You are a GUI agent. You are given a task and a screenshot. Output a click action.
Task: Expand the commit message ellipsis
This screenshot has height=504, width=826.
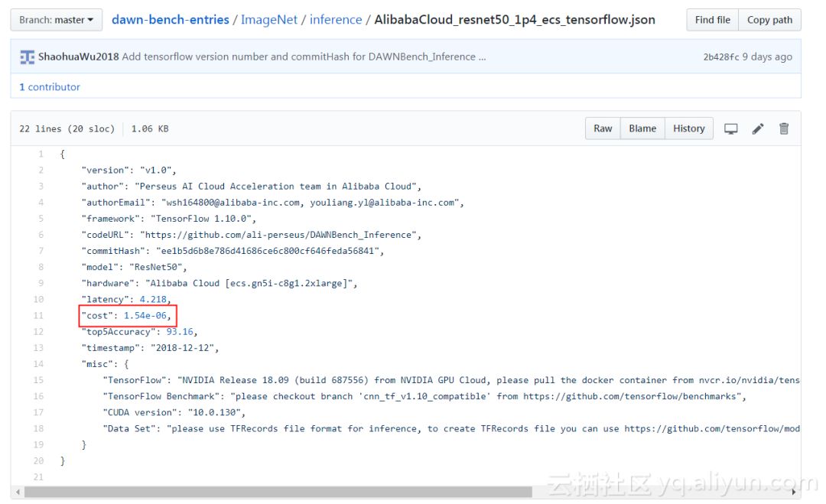[482, 57]
